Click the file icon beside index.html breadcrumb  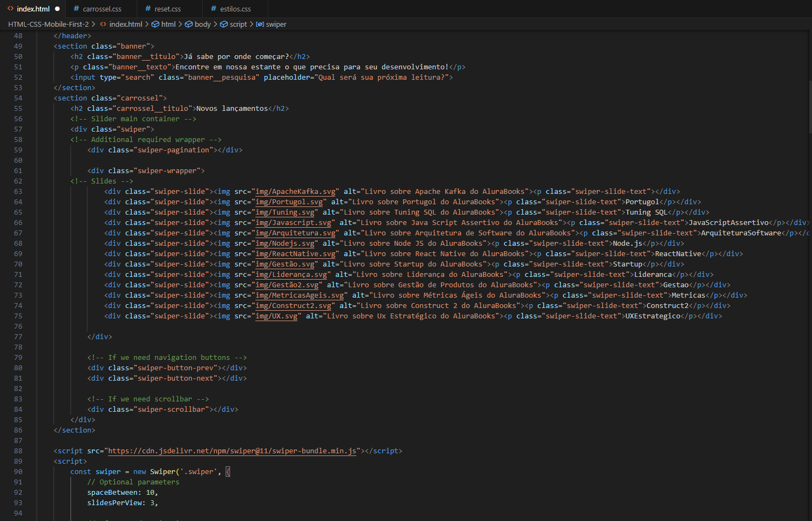[103, 24]
